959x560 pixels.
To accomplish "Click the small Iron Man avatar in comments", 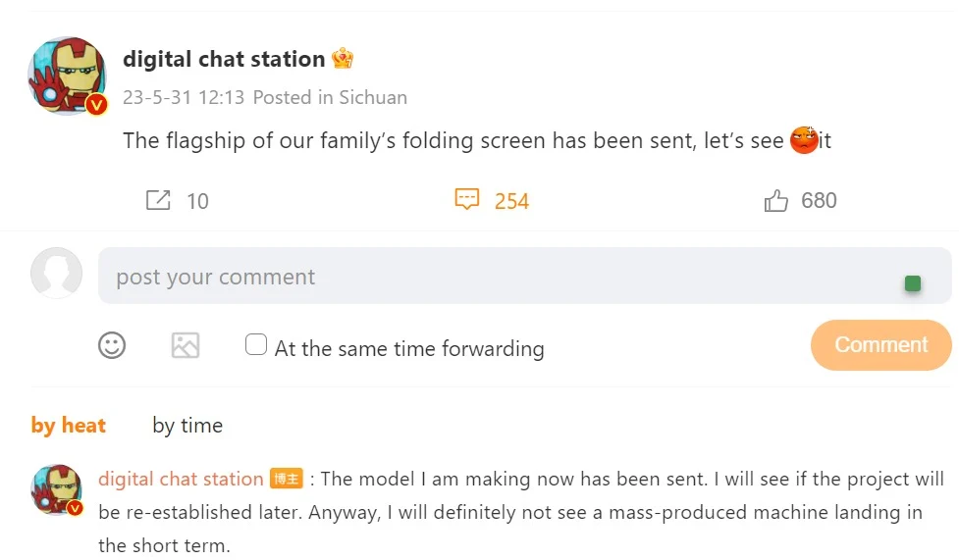I will 56,487.
